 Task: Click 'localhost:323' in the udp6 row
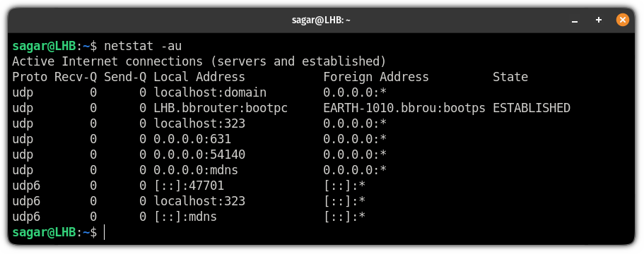[199, 201]
